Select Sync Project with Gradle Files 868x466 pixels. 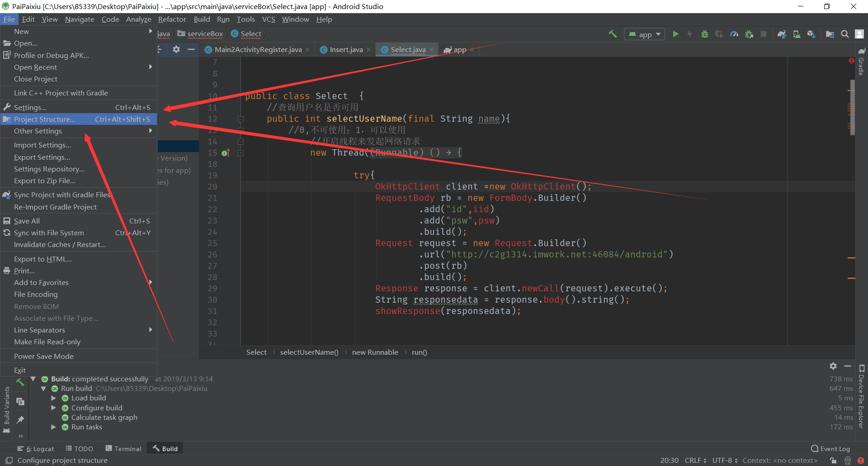tap(79, 195)
